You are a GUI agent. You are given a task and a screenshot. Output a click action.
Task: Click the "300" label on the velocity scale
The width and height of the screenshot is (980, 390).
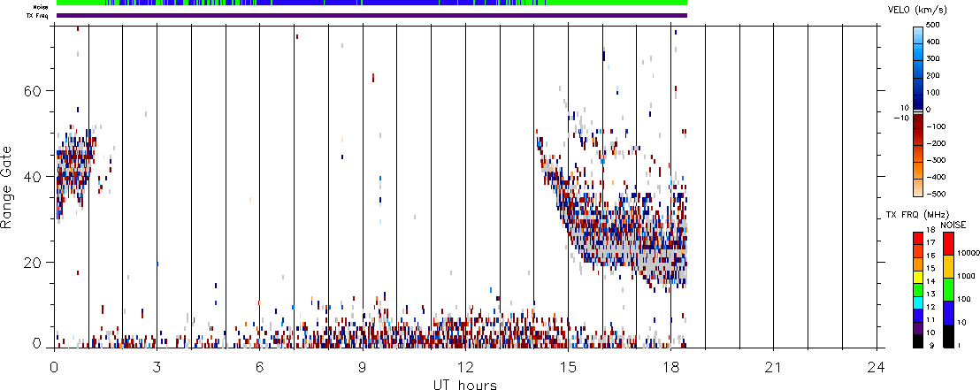coord(935,58)
